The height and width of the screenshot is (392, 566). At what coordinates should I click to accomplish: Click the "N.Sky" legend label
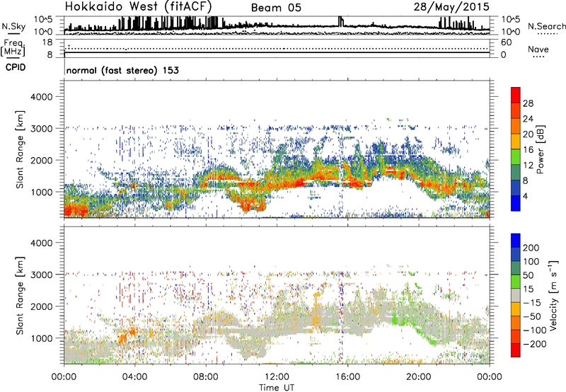click(x=13, y=26)
